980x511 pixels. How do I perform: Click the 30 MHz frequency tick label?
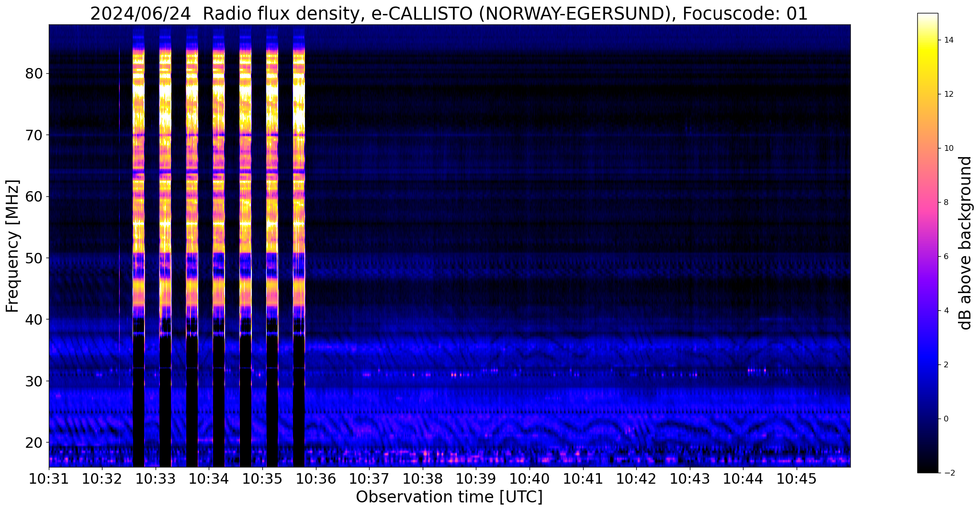(34, 381)
